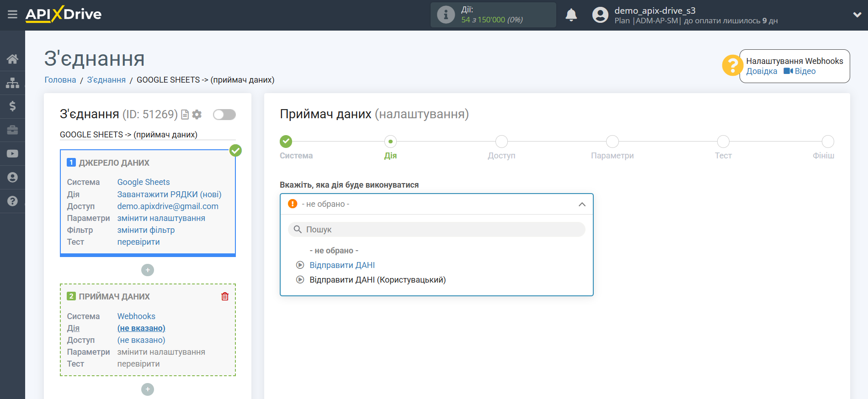
Task: Click the ApiX-Drive logo
Action: coord(64,14)
